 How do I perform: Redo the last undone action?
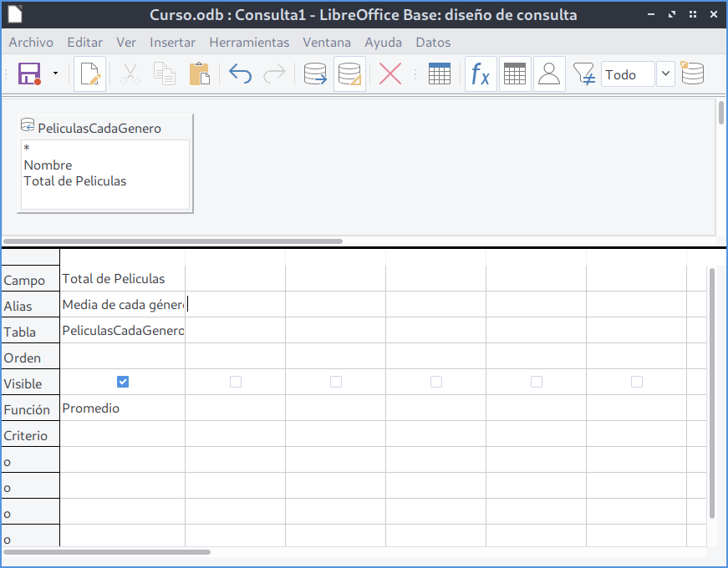click(x=274, y=74)
